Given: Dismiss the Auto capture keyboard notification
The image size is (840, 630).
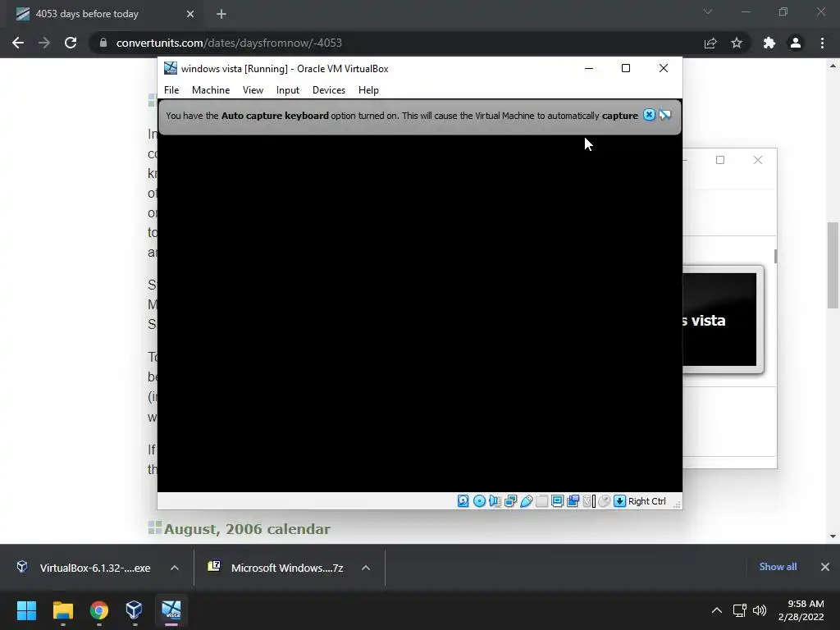Looking at the screenshot, I should coord(649,115).
